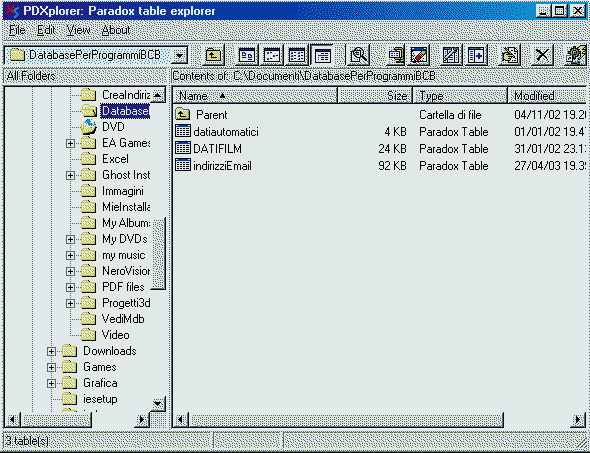Screen dimensions: 590x453
Task: Switch to small icons view
Action: tap(272, 56)
